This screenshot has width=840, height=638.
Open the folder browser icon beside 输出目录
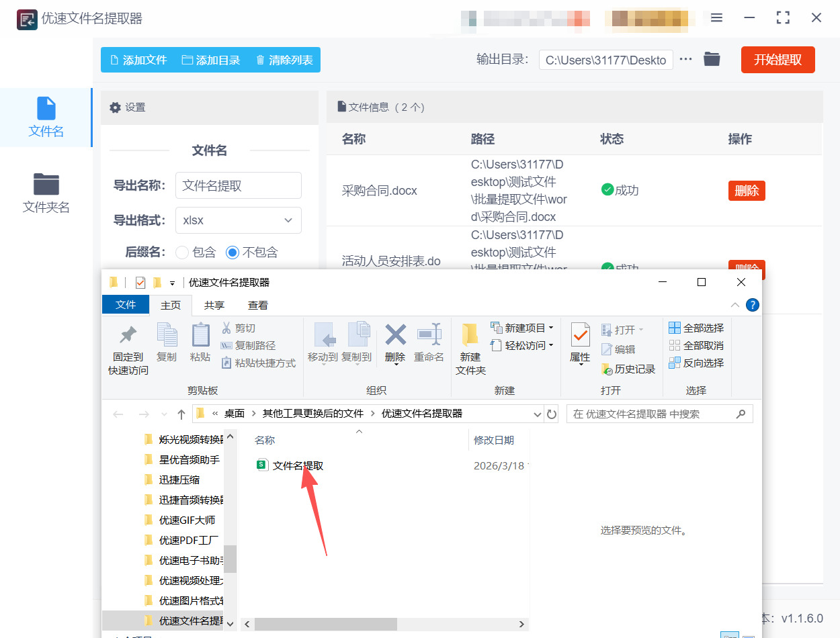(712, 59)
